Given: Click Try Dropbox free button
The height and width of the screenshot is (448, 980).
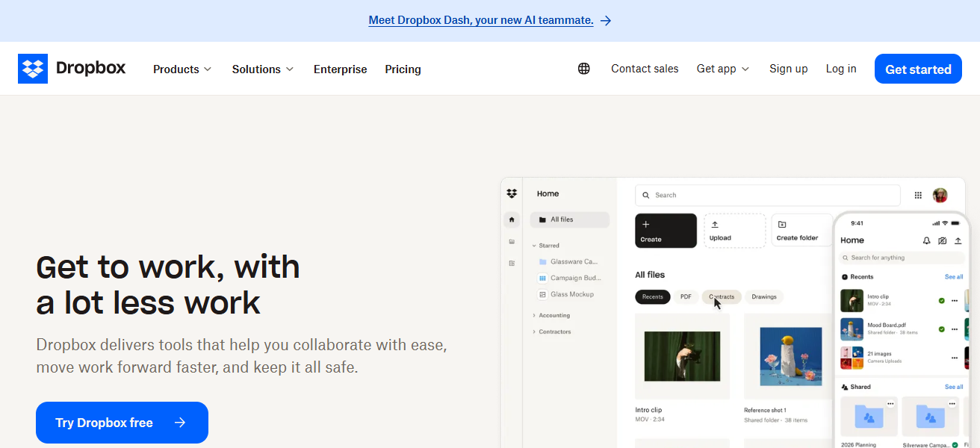Looking at the screenshot, I should coord(122,423).
